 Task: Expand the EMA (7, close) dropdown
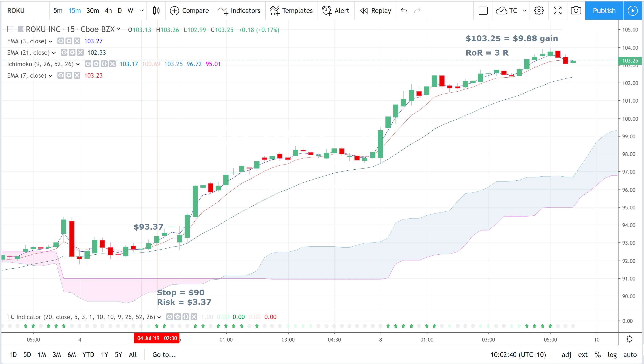click(x=50, y=76)
